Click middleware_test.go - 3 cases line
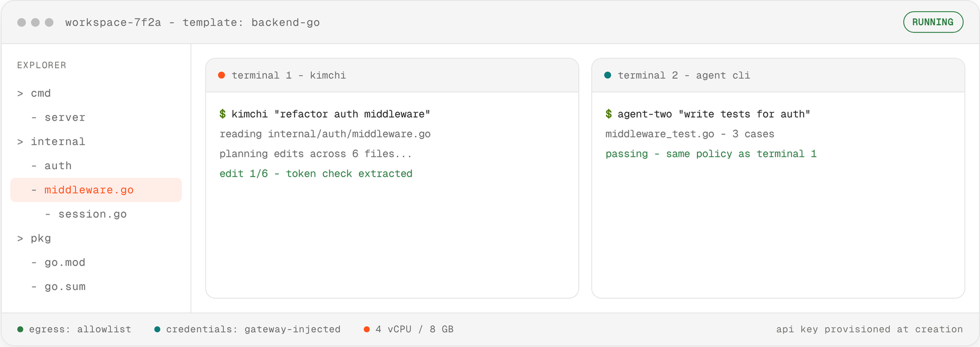The image size is (980, 347). click(690, 134)
